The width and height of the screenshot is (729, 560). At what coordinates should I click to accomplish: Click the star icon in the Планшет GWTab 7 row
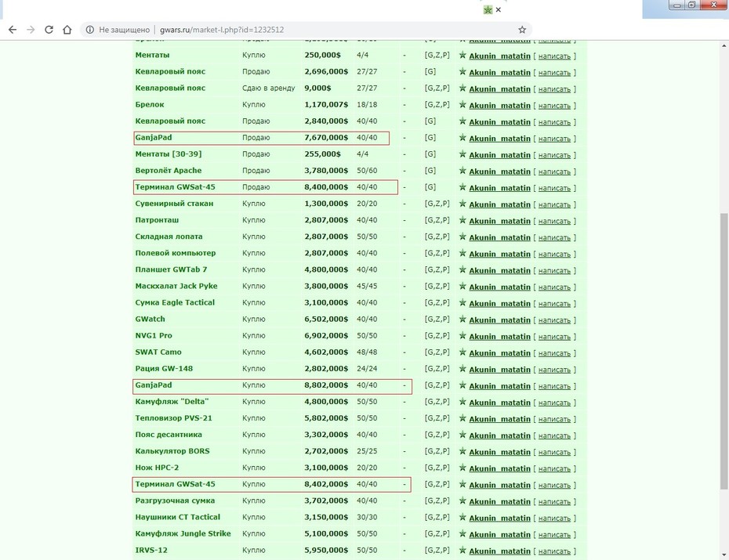462,269
